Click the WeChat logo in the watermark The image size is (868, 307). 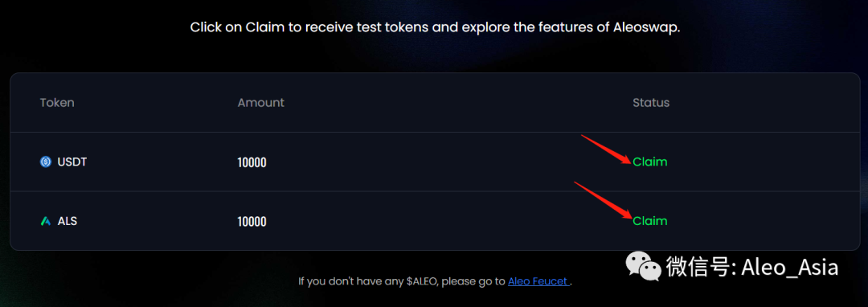click(x=643, y=267)
